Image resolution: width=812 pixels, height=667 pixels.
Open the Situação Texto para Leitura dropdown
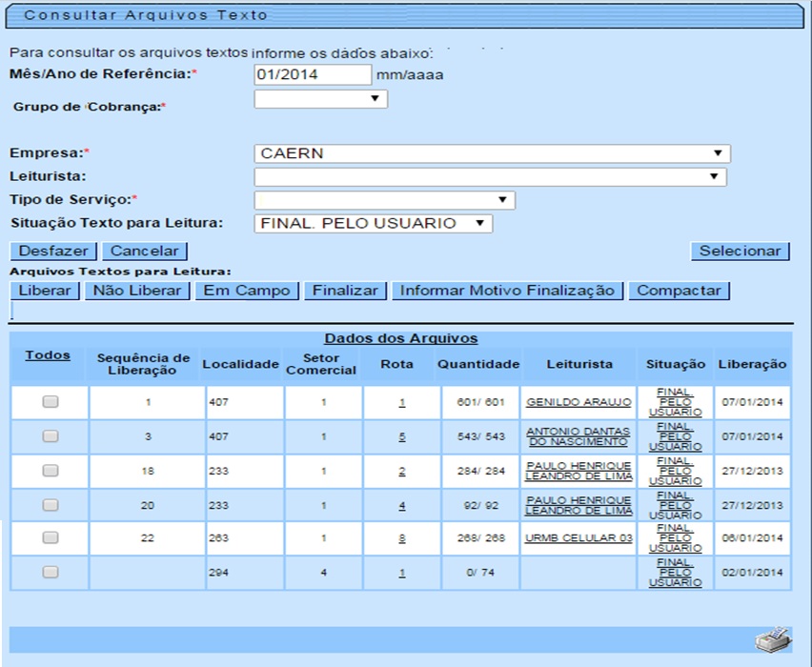[373, 223]
